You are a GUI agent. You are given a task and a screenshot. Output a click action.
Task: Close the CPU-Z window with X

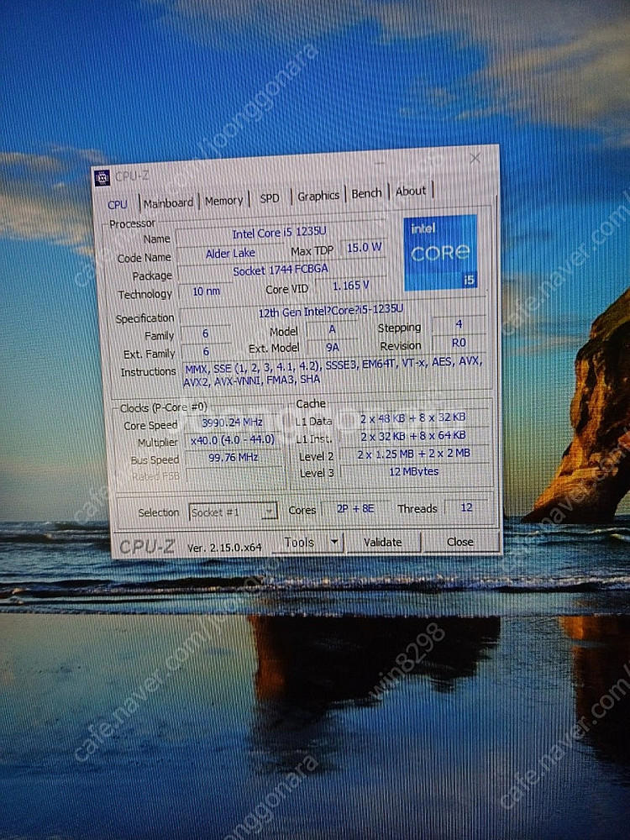point(475,159)
